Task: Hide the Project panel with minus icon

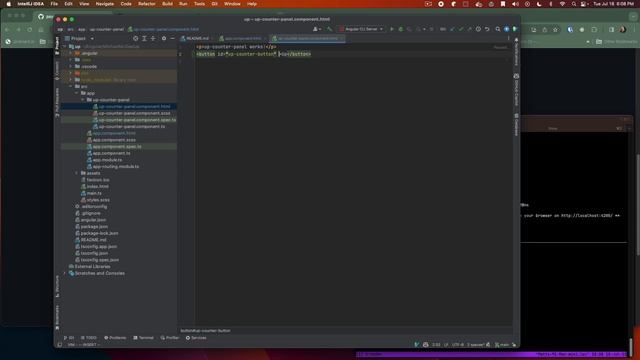Action: coord(172,38)
